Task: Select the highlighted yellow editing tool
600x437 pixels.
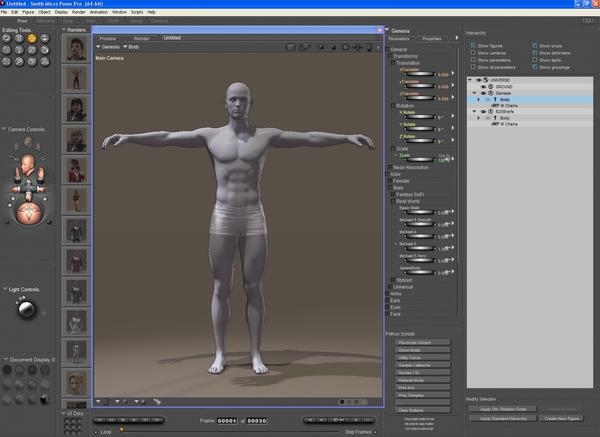Action: 31,38
